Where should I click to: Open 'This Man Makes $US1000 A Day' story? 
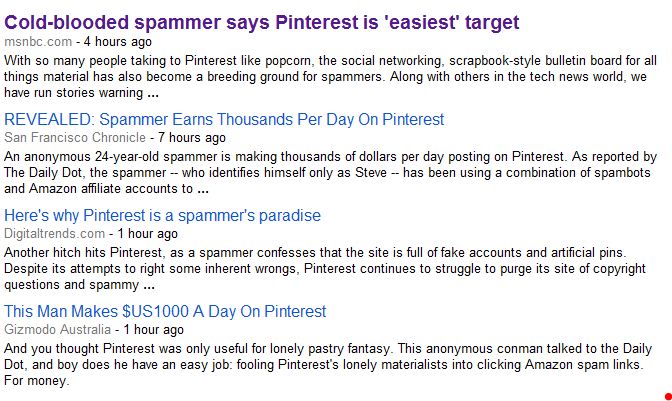coord(165,311)
